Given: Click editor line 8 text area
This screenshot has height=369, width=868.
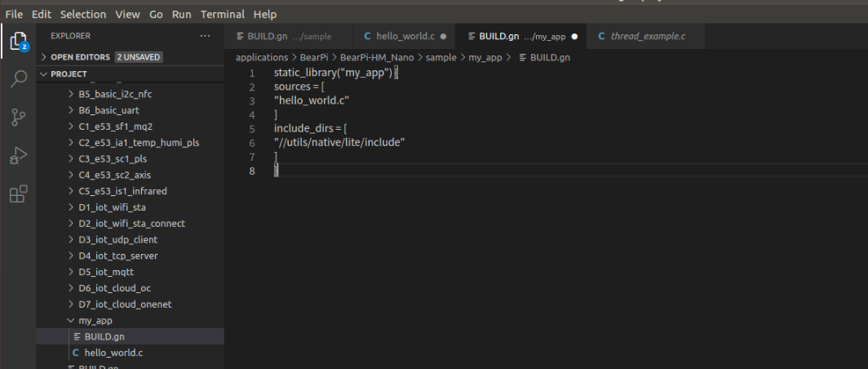Looking at the screenshot, I should coord(489,171).
